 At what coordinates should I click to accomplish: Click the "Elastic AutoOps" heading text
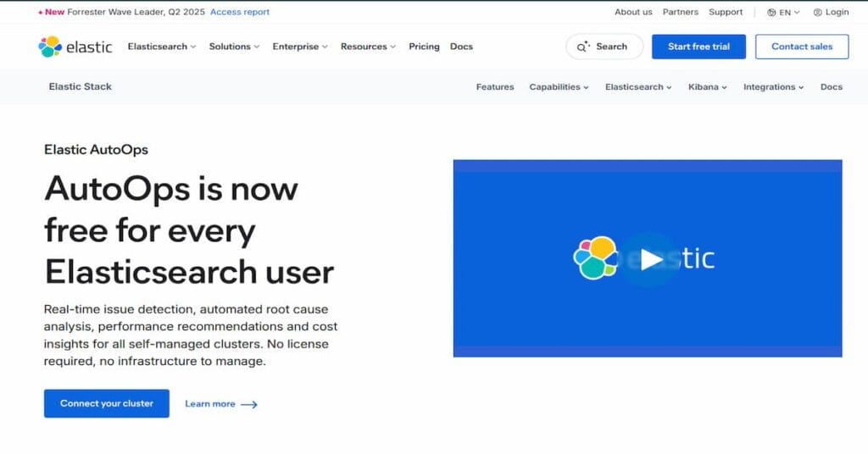[x=97, y=150]
